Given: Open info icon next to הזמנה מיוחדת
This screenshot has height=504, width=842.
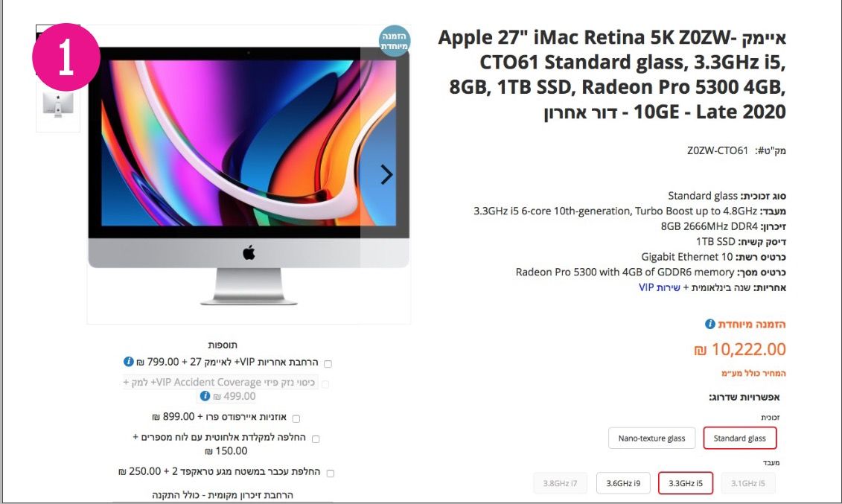Looking at the screenshot, I should (710, 324).
